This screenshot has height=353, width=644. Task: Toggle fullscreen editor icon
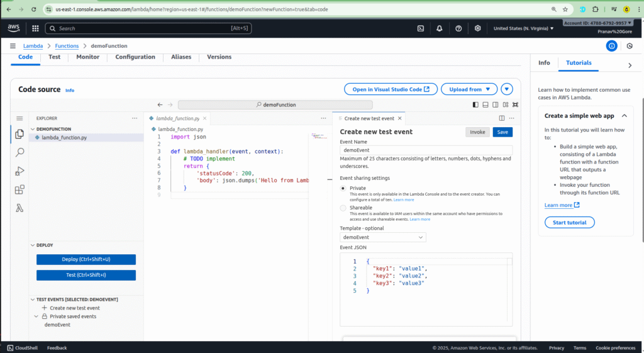pyautogui.click(x=516, y=105)
